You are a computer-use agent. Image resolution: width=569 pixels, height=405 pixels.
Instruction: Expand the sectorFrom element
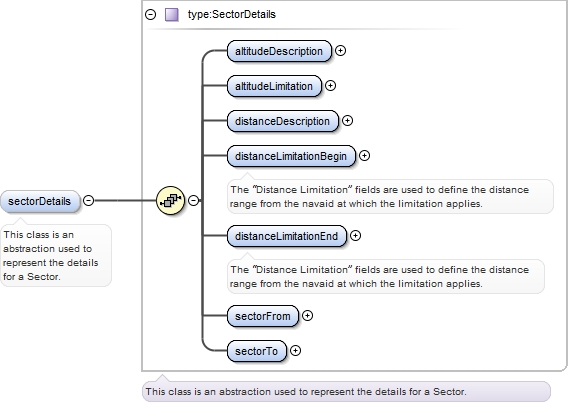click(x=307, y=316)
